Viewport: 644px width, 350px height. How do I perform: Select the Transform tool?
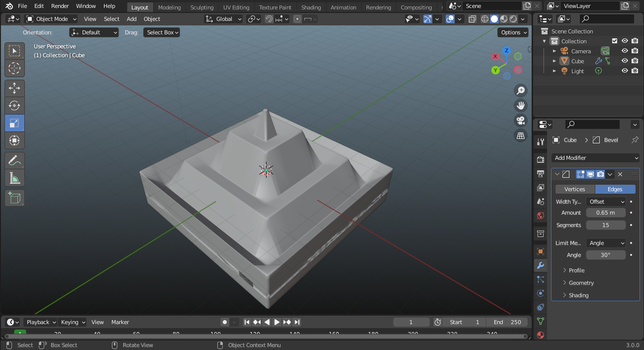pyautogui.click(x=14, y=141)
